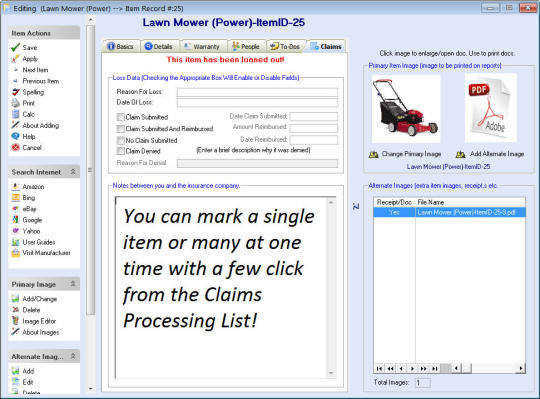Click the sort icon beside alternate images list
The height and width of the screenshot is (399, 540).
point(356,206)
